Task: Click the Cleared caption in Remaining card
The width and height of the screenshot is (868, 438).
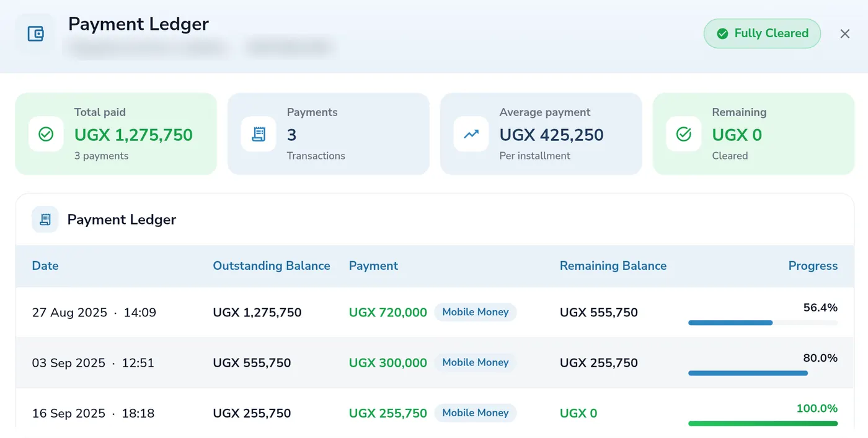Action: (730, 156)
